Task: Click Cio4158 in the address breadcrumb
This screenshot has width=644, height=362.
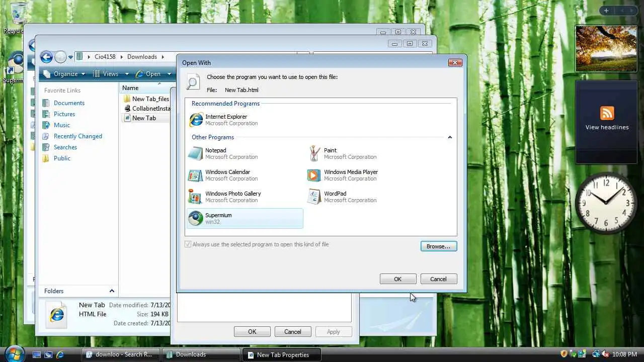Action: point(105,57)
